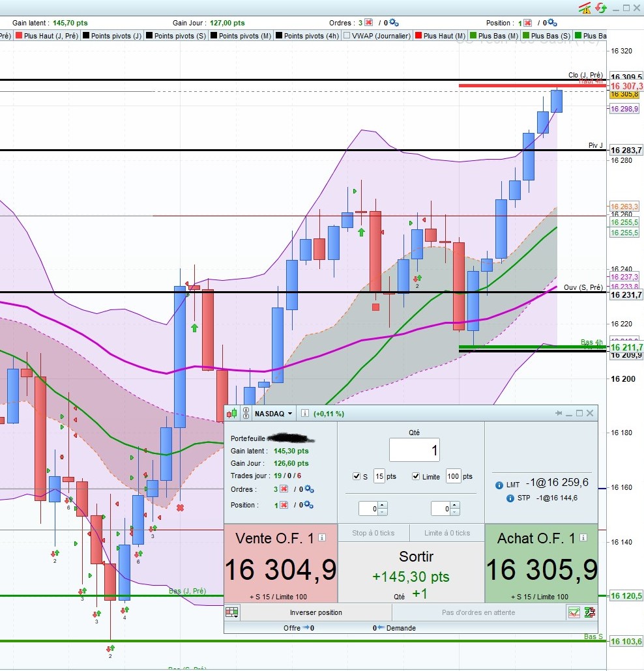Increase the right tick stepper value
This screenshot has height=671, width=644.
(455, 505)
